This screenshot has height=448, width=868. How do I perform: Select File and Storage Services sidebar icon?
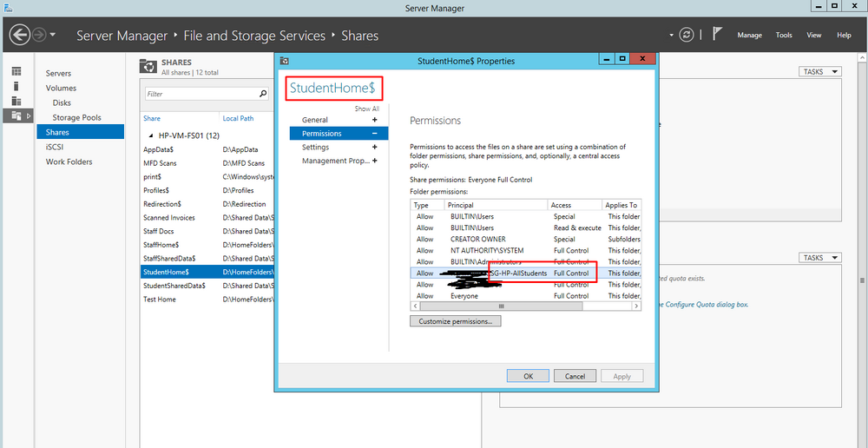click(16, 115)
